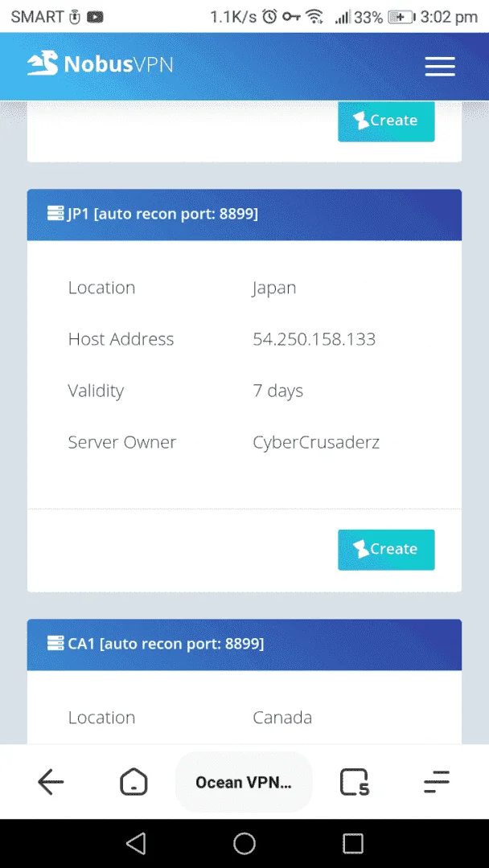489x868 pixels.
Task: Click the Location label in JP1 card
Action: click(101, 288)
